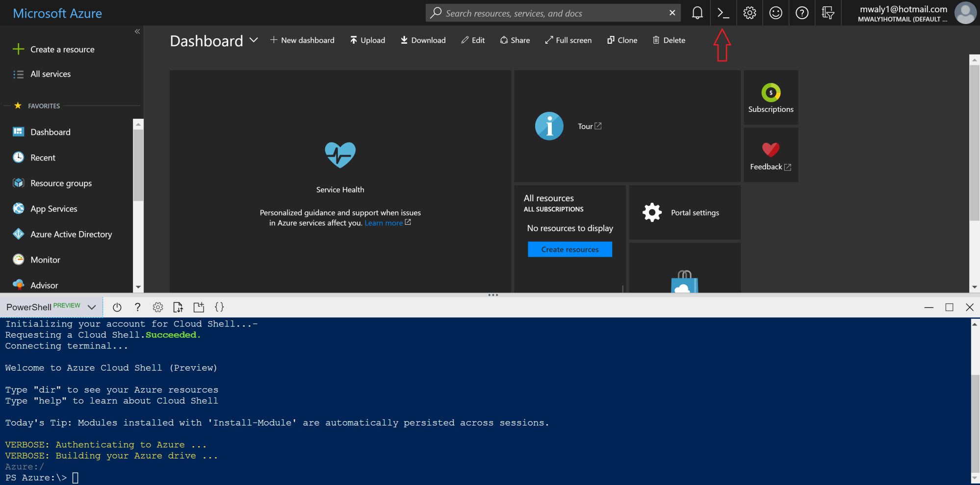Open the Portal settings tile
Viewport: 980px width, 485px height.
click(685, 213)
